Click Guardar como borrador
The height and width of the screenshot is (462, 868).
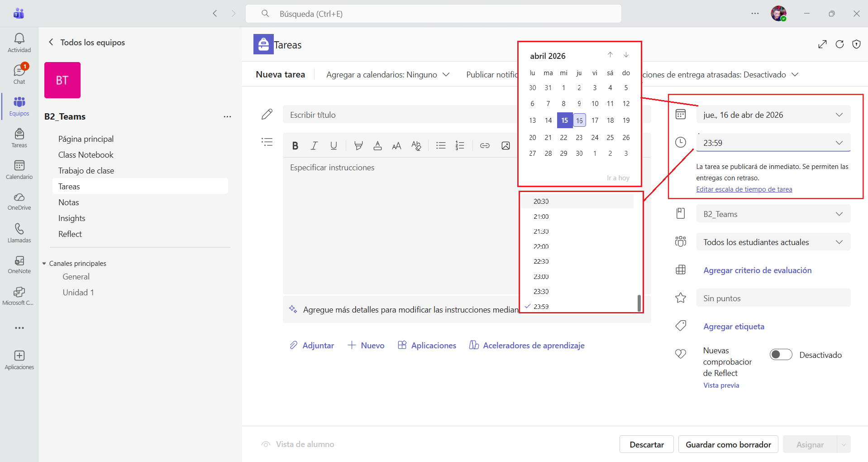[x=728, y=444]
